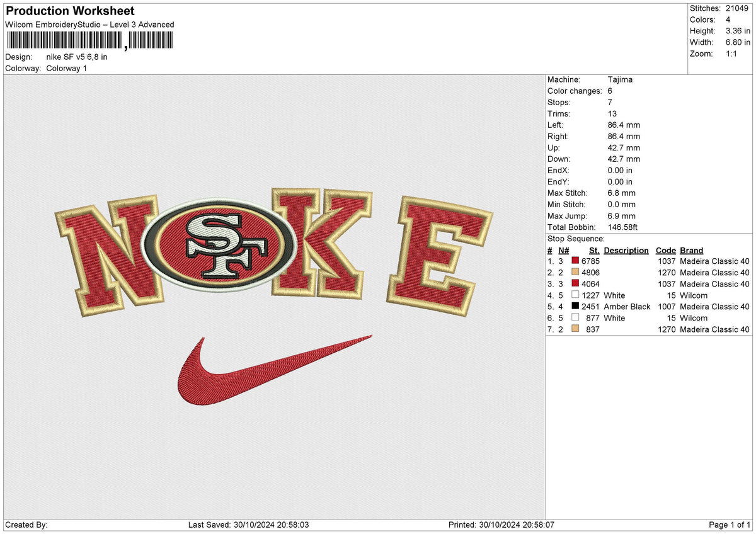
Task: Choose the white swatch beside stitch count 1227
Action: 575,295
